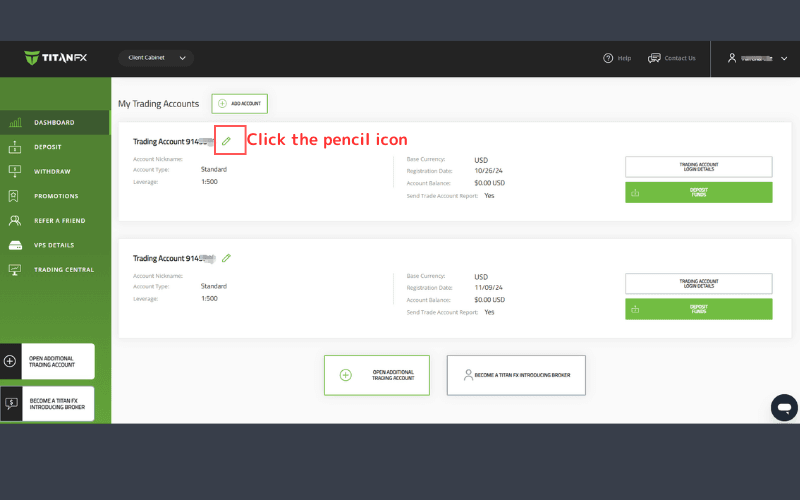Click the user profile icon
This screenshot has width=800, height=500.
[x=732, y=58]
